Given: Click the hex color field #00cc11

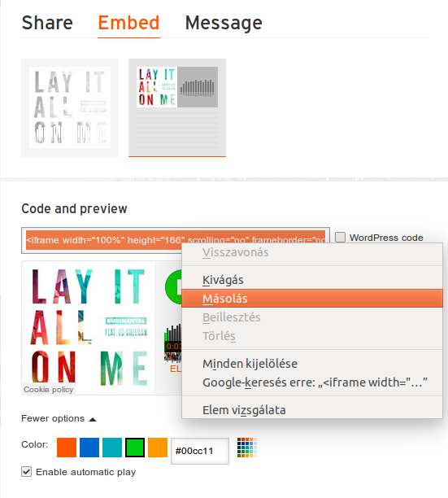Looking at the screenshot, I should [200, 451].
